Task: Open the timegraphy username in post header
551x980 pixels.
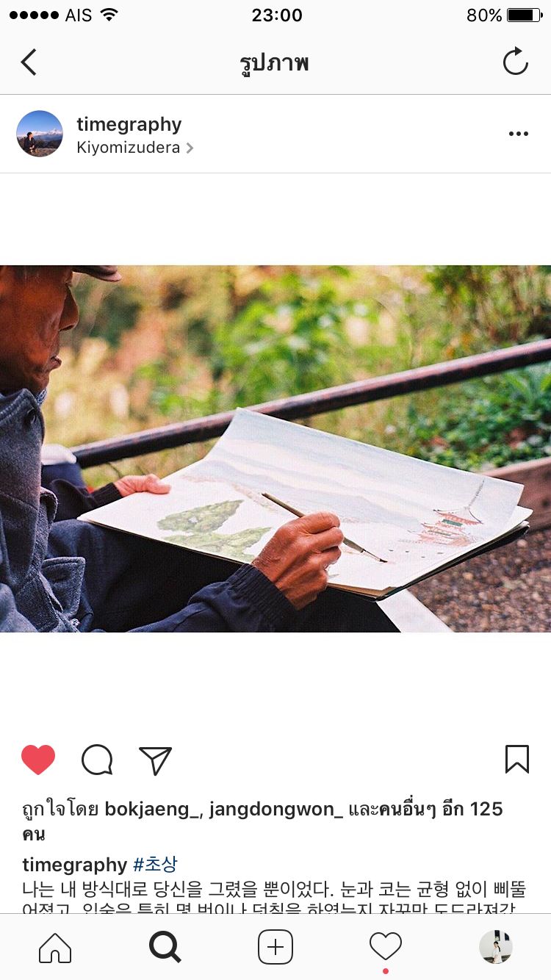Action: (x=129, y=124)
